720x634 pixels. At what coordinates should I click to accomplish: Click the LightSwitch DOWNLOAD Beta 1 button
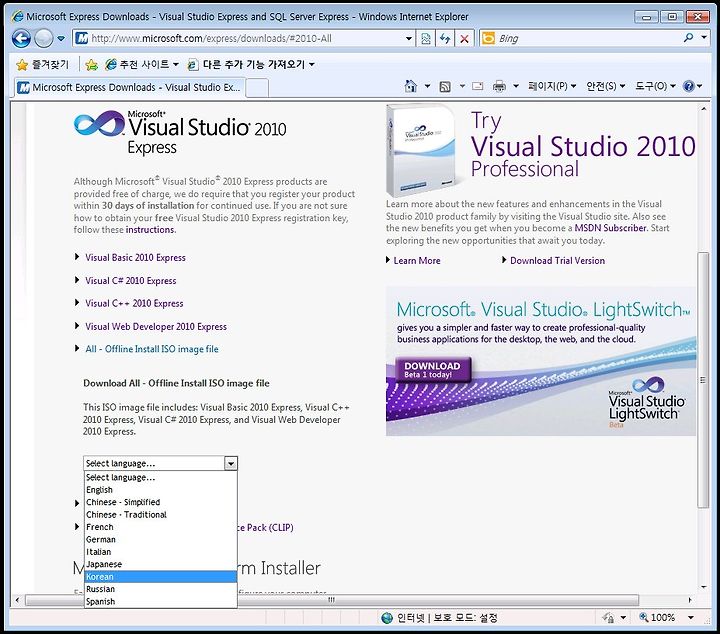pos(433,370)
